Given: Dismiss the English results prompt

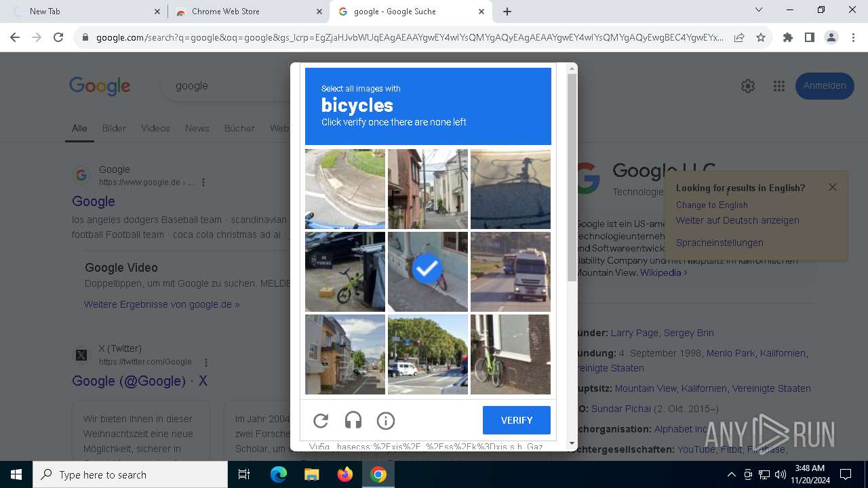Looking at the screenshot, I should pos(833,187).
